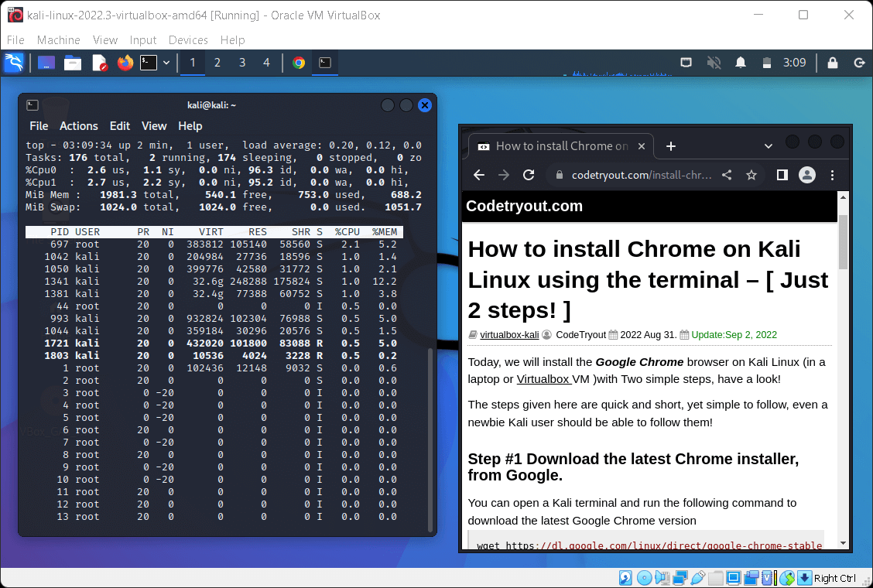
Task: Click VirtualBox USB status icon
Action: point(697,578)
